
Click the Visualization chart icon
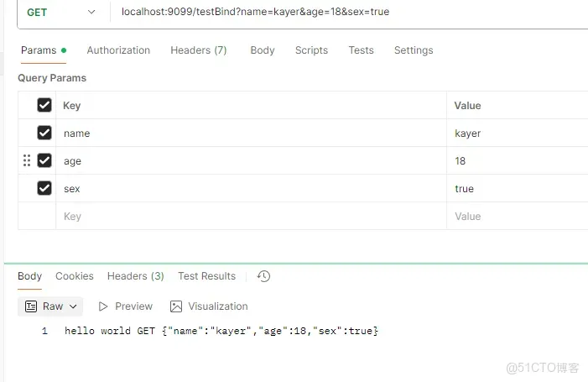tap(176, 306)
